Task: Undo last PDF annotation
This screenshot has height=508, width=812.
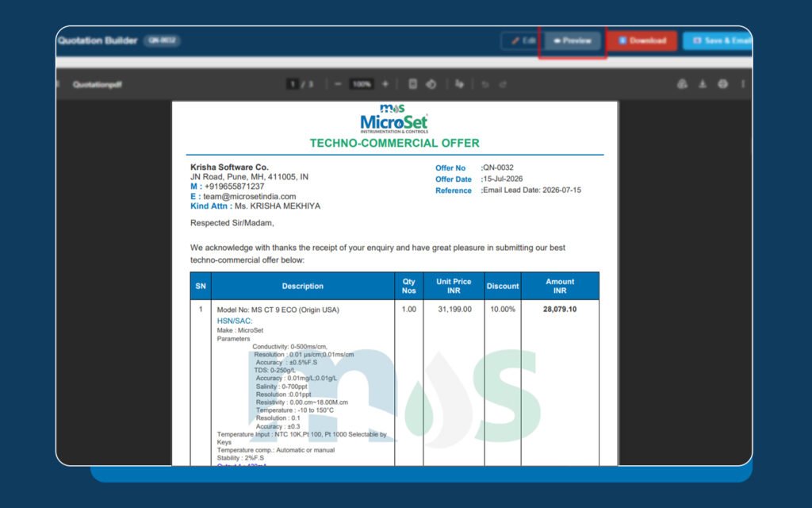Action: coord(485,84)
